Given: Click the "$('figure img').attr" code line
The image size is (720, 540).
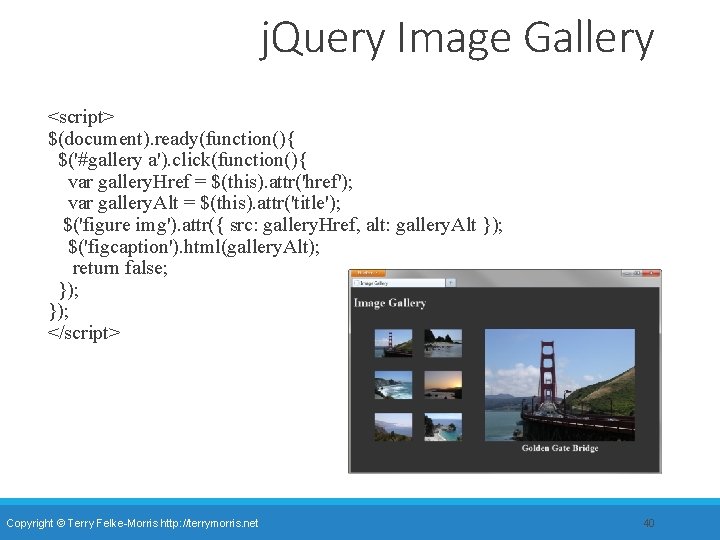Looking at the screenshot, I should tap(283, 225).
